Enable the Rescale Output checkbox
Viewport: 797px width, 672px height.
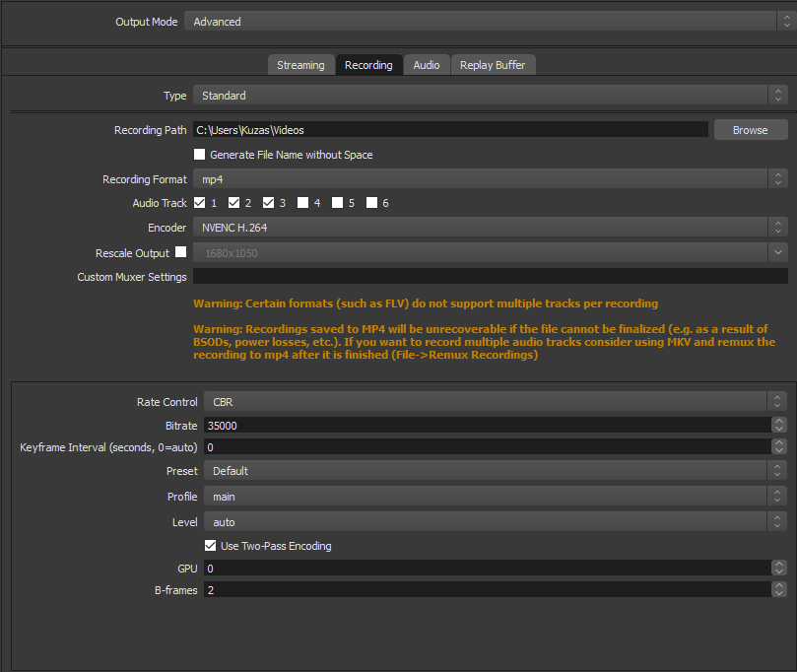coord(180,252)
